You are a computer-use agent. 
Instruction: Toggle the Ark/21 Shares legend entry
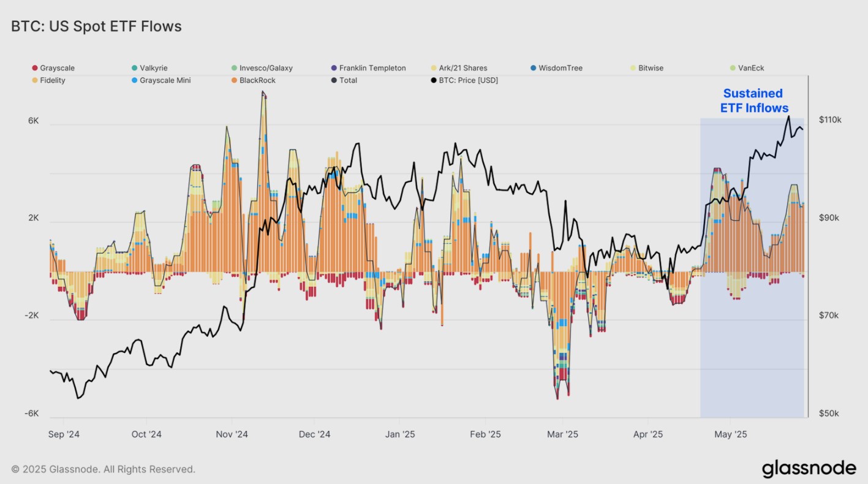click(459, 68)
